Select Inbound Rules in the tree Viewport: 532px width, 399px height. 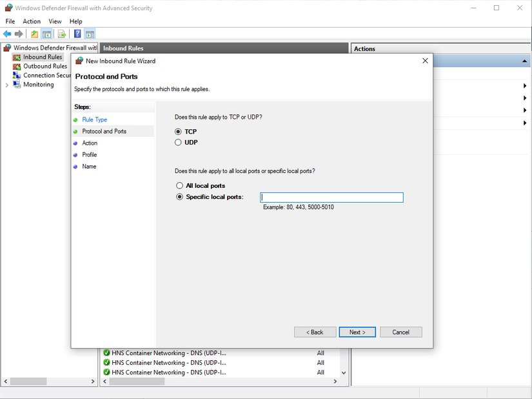click(43, 57)
